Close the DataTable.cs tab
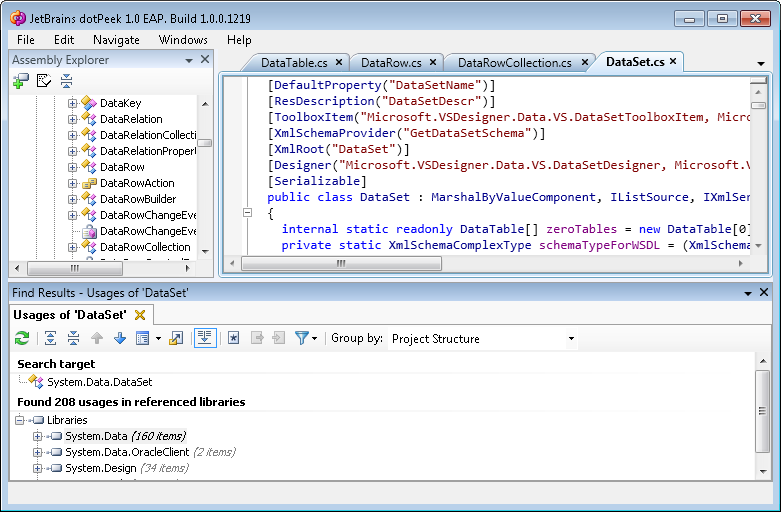Image resolution: width=781 pixels, height=512 pixels. (339, 62)
